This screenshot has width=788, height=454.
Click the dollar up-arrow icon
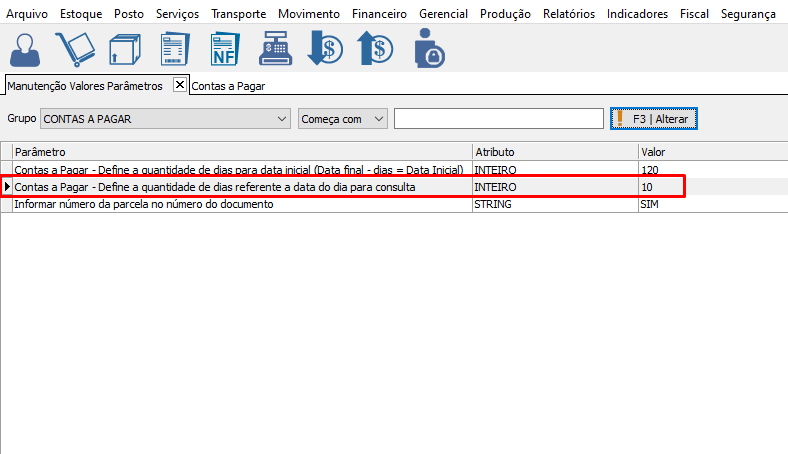click(375, 48)
